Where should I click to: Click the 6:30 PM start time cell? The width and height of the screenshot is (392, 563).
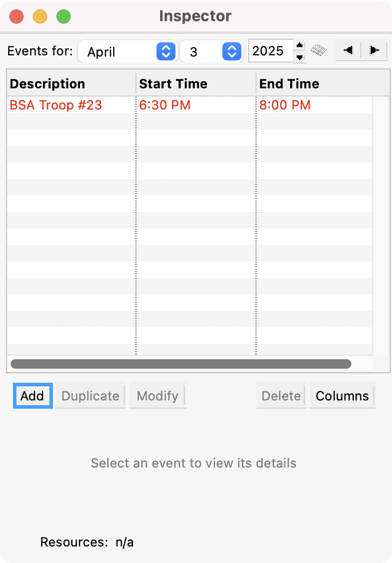[165, 105]
